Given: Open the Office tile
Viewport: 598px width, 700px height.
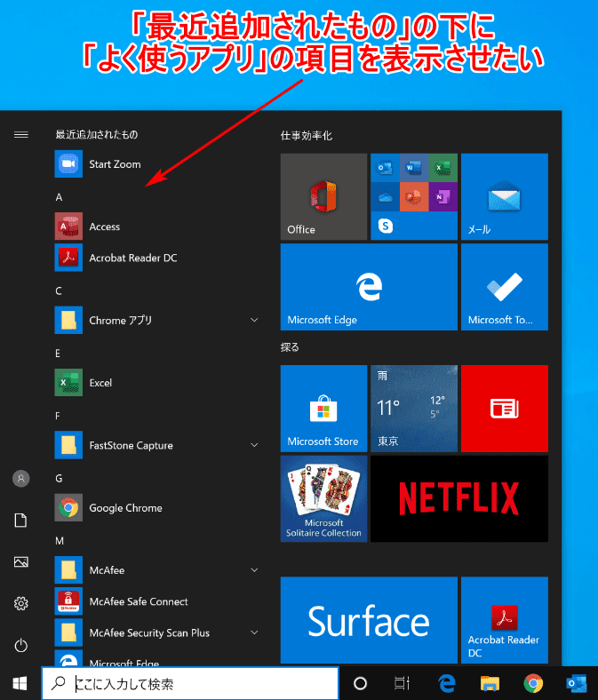Looking at the screenshot, I should click(323, 197).
